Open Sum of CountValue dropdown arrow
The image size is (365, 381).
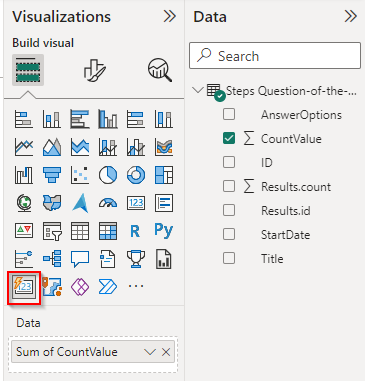[150, 352]
